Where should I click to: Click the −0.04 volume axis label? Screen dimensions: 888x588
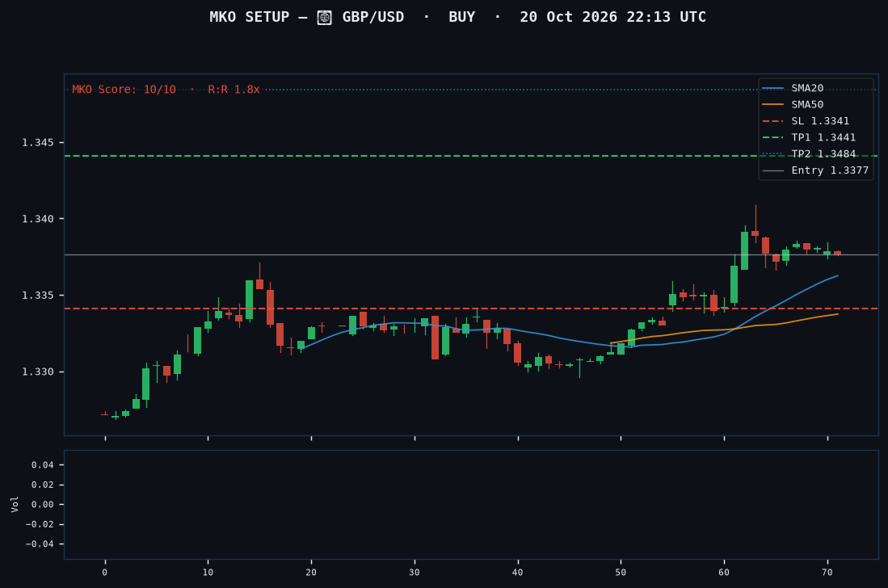[40, 544]
